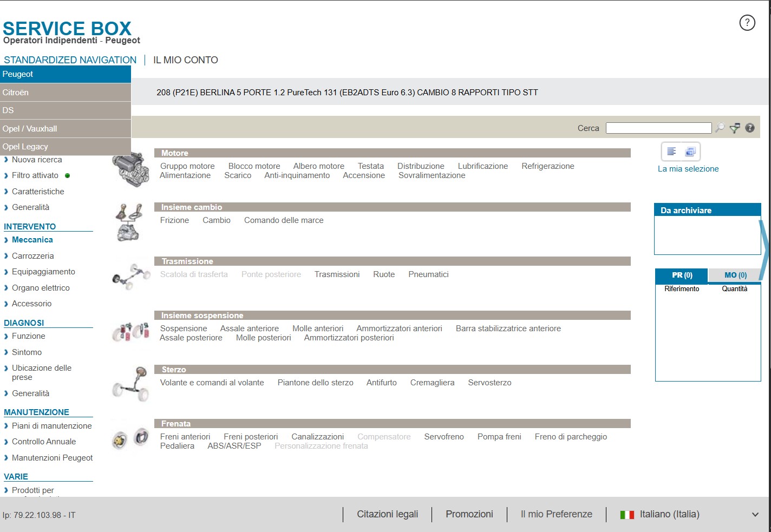Image resolution: width=771 pixels, height=532 pixels.
Task: Open Barra stabilizzatrice anteriore link
Action: 508,329
